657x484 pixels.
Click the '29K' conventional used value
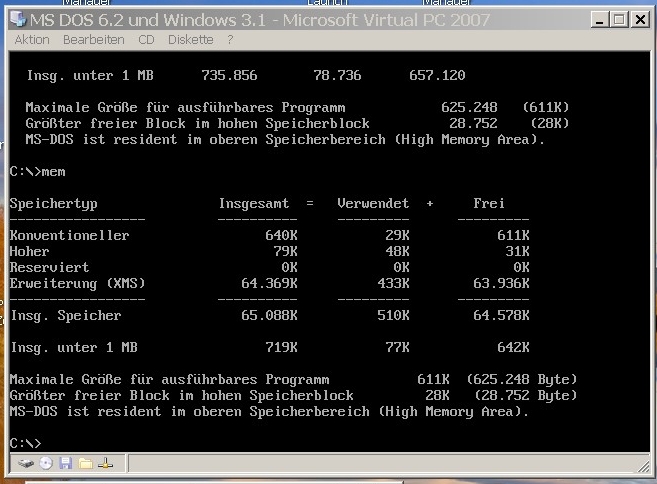click(397, 236)
